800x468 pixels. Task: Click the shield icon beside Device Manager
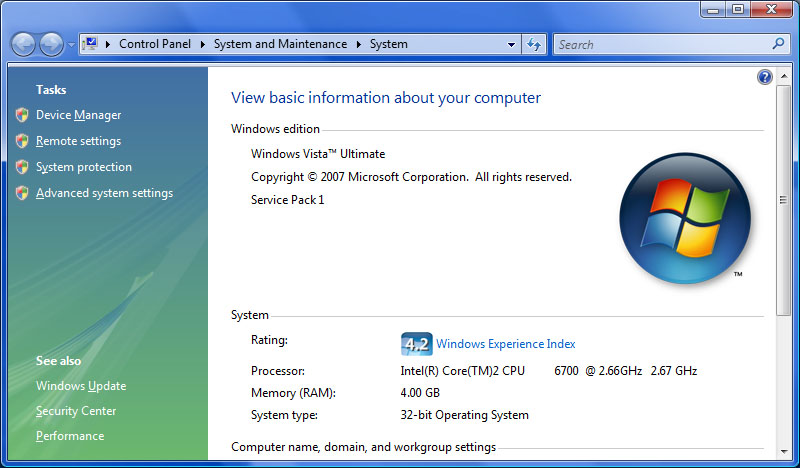pyautogui.click(x=22, y=115)
